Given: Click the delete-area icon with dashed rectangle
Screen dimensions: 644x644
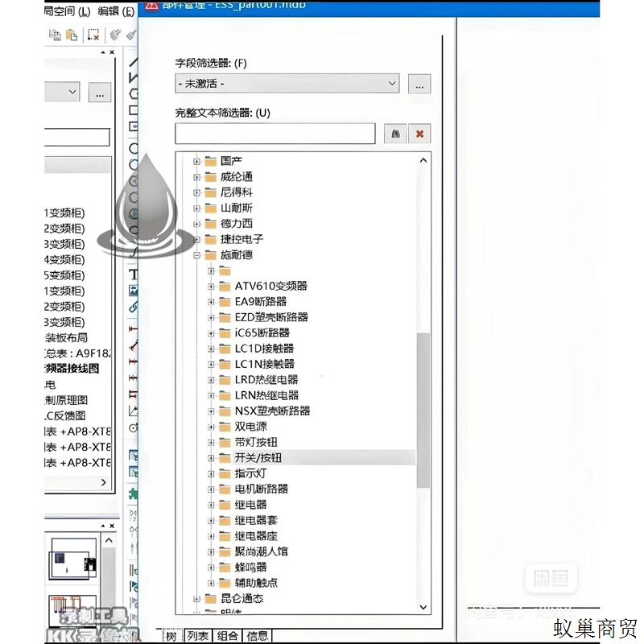Looking at the screenshot, I should pos(93,35).
